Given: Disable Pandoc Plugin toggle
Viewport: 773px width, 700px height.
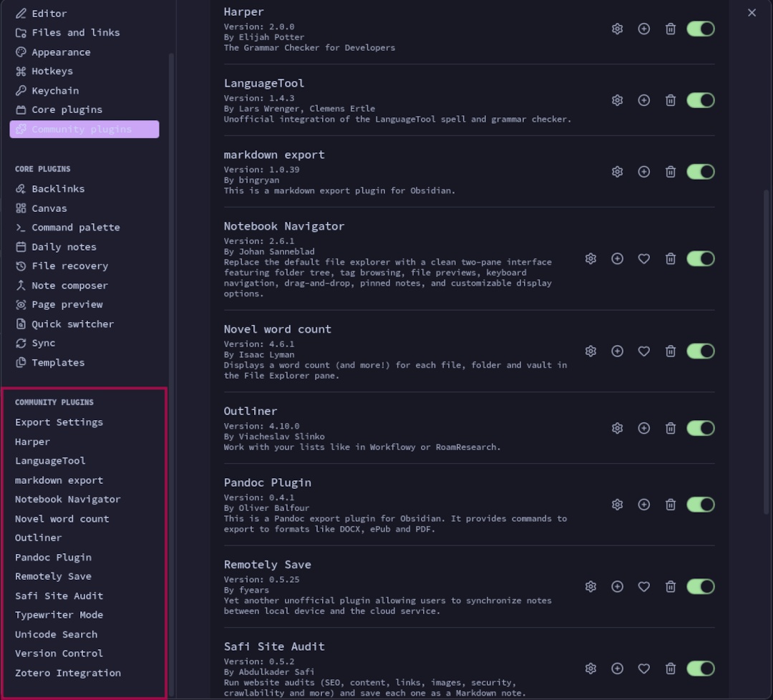Looking at the screenshot, I should coord(701,505).
